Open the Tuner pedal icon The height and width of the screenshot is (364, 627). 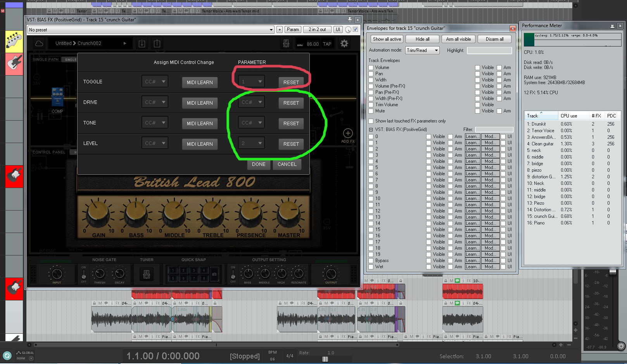click(x=147, y=274)
